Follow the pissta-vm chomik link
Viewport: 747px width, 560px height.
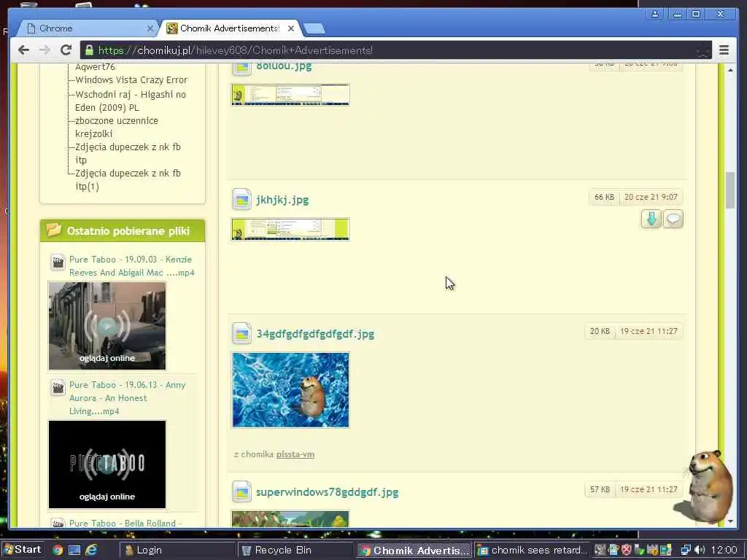[x=295, y=454]
